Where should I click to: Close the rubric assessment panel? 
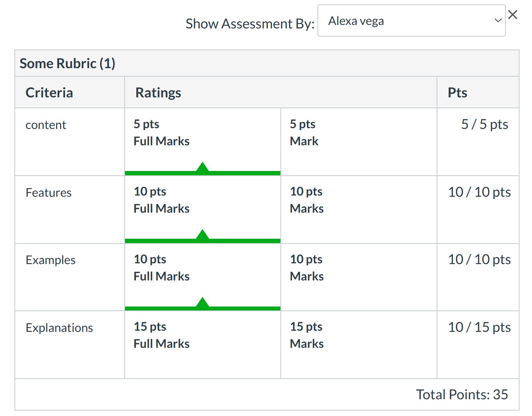[513, 15]
